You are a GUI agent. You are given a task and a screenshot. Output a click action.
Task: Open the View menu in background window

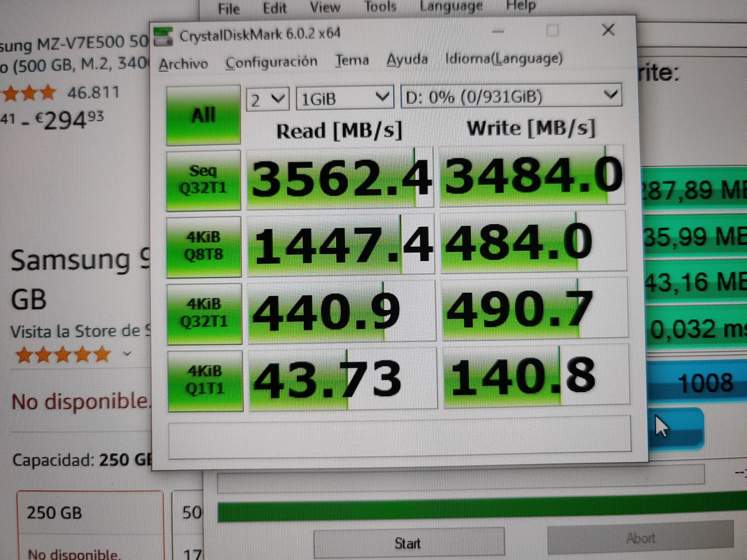click(x=325, y=7)
